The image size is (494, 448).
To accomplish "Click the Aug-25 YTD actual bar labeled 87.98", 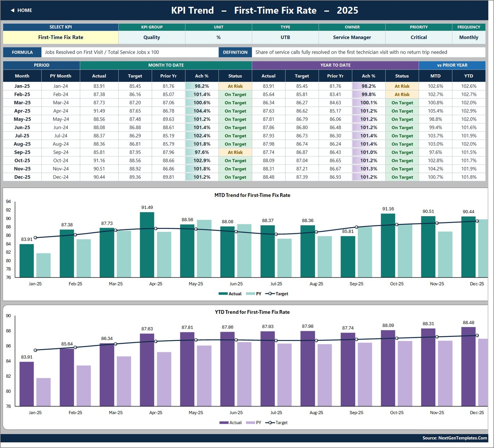I will [x=308, y=368].
